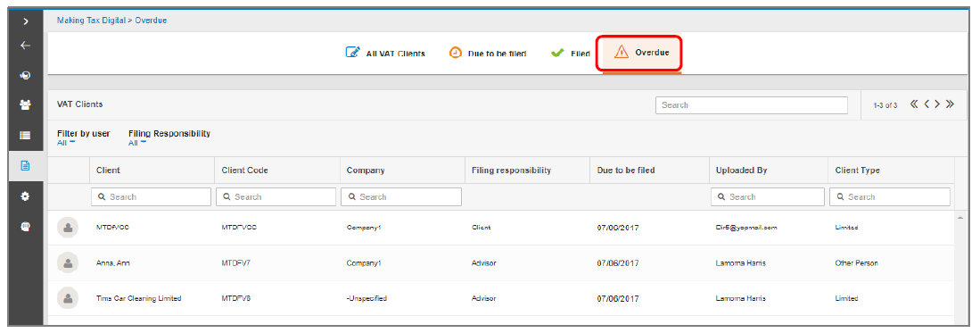This screenshot has height=333, width=980.
Task: Sort by the Client Type column header
Action: (857, 171)
